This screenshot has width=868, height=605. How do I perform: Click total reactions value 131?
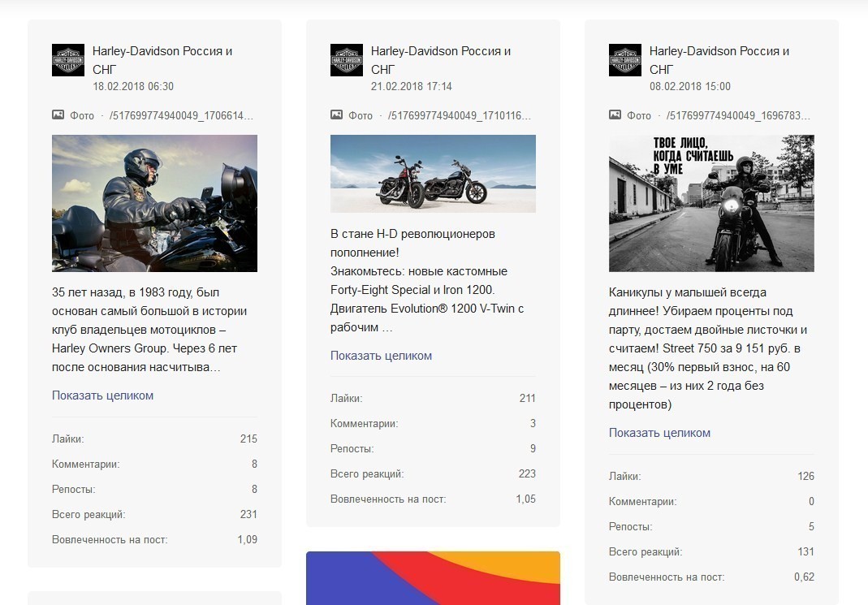[x=805, y=552]
